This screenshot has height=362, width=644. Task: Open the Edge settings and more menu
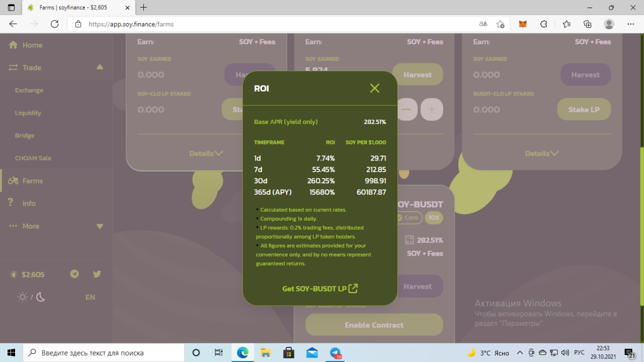coord(631,24)
